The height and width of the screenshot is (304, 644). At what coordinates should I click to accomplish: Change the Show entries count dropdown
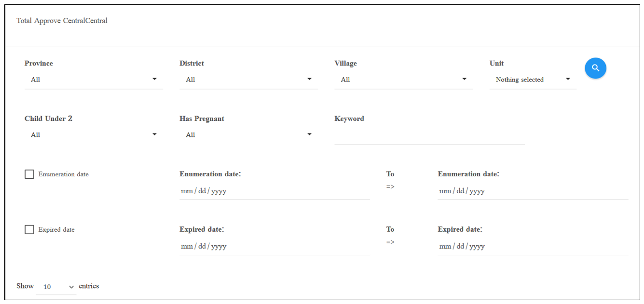click(x=56, y=287)
